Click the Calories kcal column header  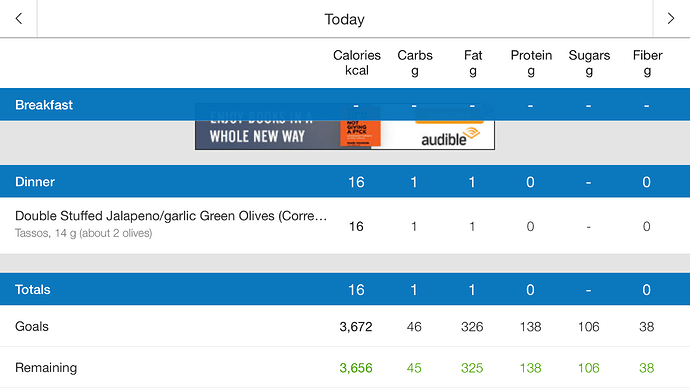click(x=356, y=62)
